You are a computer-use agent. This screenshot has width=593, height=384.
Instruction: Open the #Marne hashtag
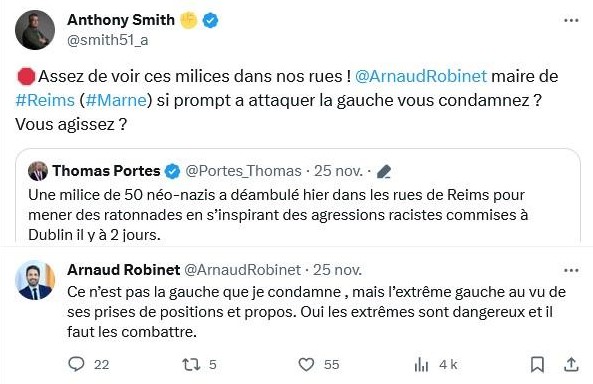click(116, 100)
